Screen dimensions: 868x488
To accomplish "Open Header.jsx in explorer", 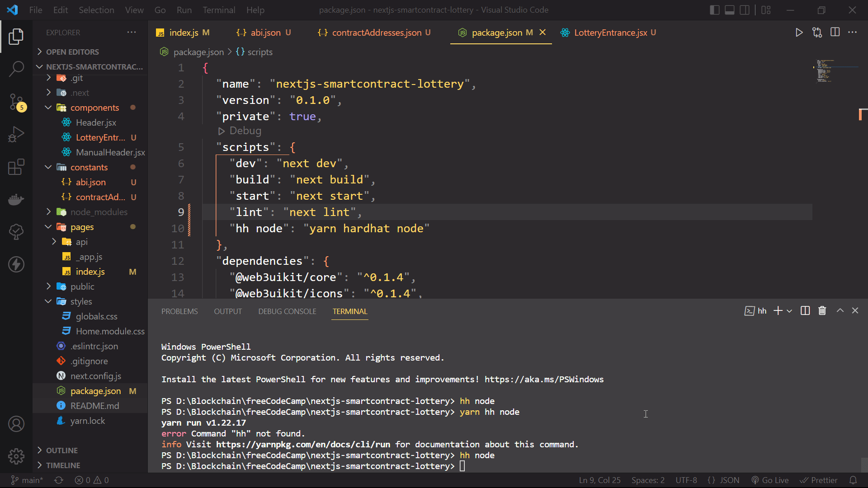I will click(x=96, y=122).
